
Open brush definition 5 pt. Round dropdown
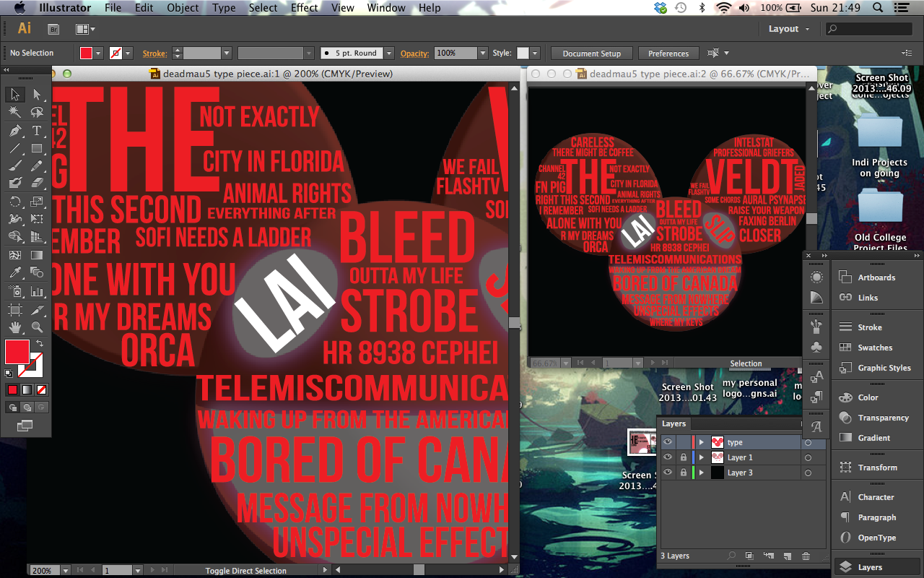click(x=388, y=53)
